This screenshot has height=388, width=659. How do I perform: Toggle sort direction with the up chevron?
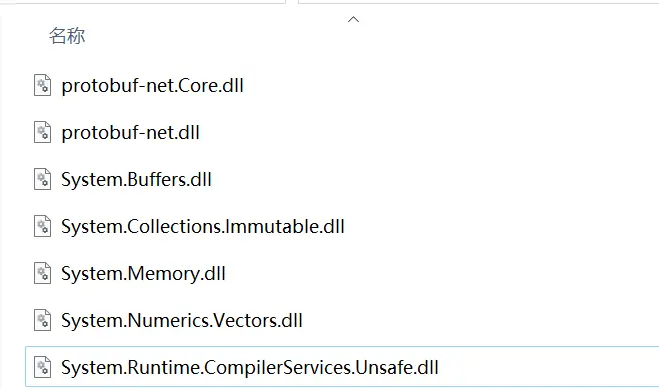(353, 19)
